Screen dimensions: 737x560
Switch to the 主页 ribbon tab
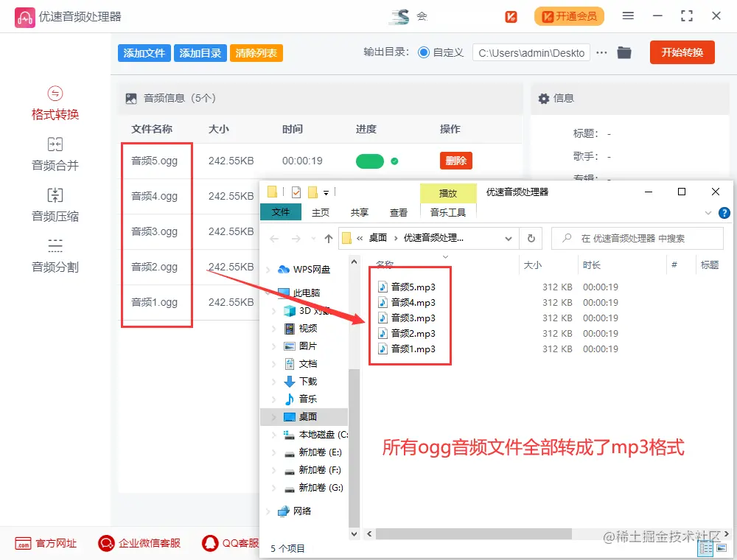click(321, 213)
